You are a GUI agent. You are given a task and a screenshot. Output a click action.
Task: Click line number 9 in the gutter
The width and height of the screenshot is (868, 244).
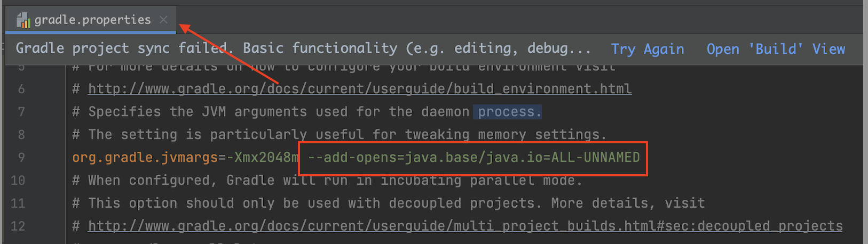coord(21,158)
